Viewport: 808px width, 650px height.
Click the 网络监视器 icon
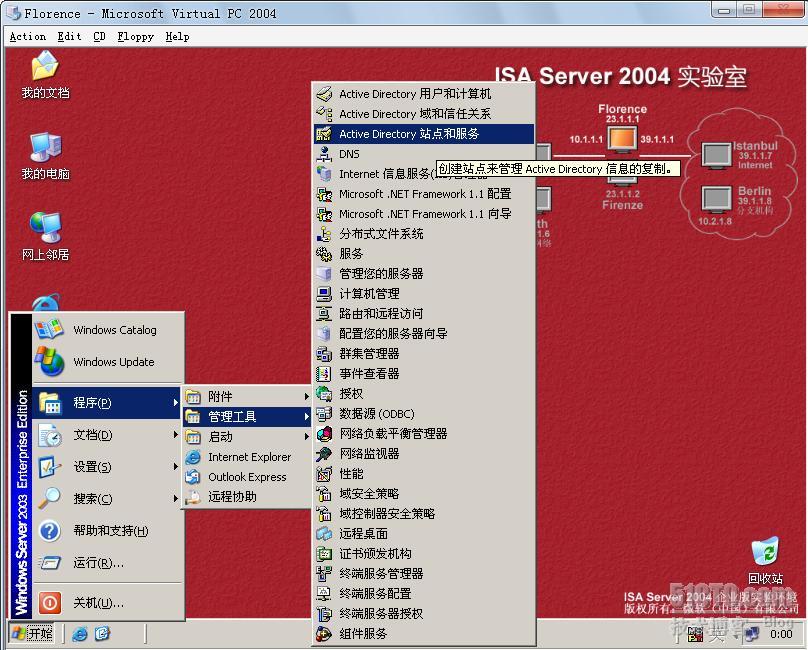324,454
